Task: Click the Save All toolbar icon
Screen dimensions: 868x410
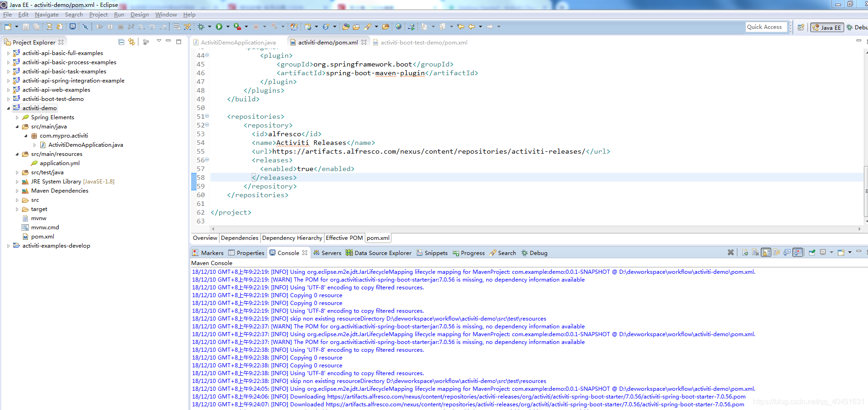Action: point(36,27)
